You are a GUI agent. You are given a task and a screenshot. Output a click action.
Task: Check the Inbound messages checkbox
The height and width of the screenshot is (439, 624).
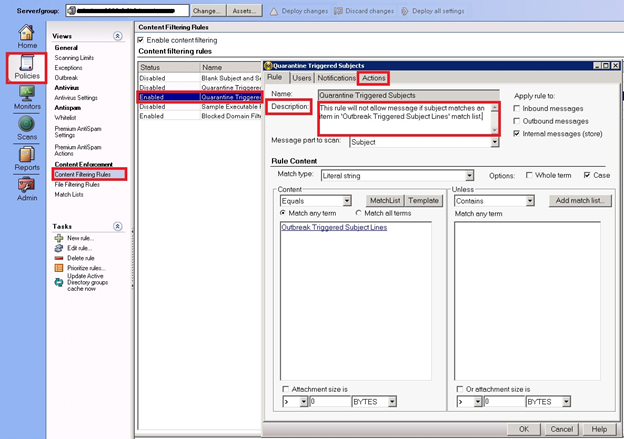pyautogui.click(x=516, y=108)
